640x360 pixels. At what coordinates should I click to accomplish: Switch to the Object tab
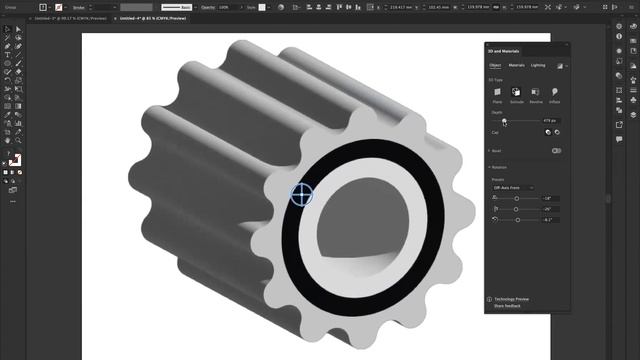pos(495,65)
